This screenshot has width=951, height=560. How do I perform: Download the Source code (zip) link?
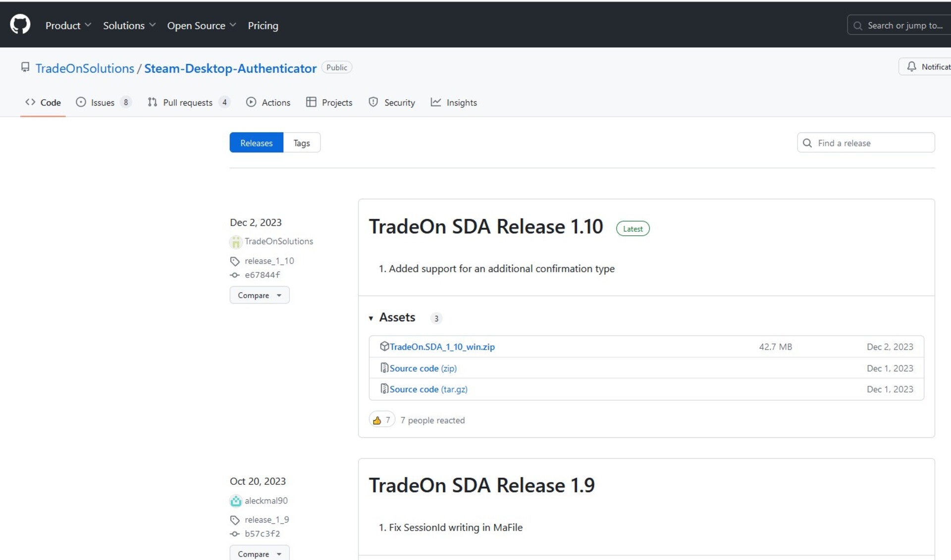coord(423,368)
